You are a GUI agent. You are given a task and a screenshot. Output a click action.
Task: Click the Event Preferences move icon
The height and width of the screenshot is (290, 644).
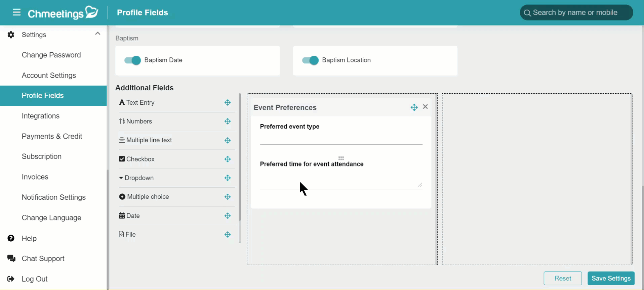coord(414,107)
